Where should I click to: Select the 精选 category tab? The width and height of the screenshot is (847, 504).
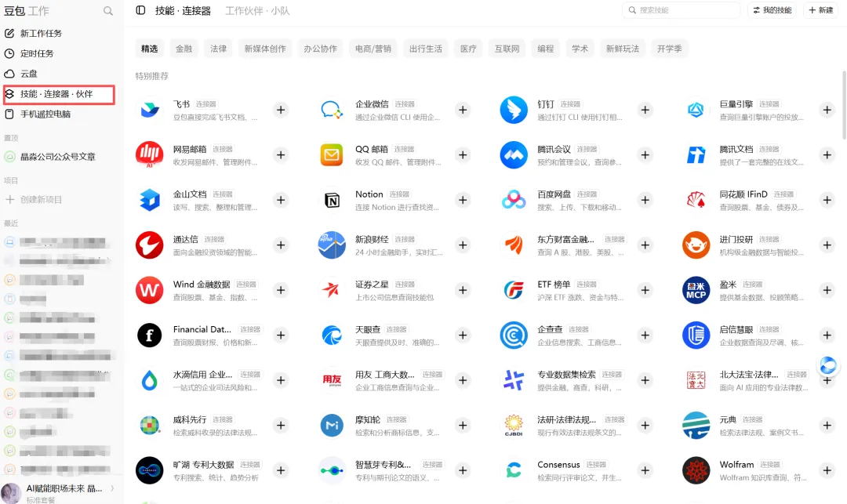(150, 49)
